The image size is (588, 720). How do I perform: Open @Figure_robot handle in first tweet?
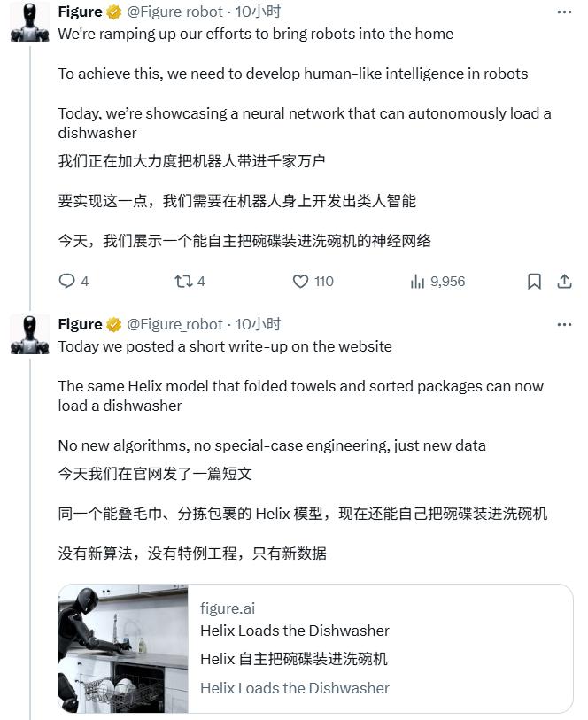(174, 12)
